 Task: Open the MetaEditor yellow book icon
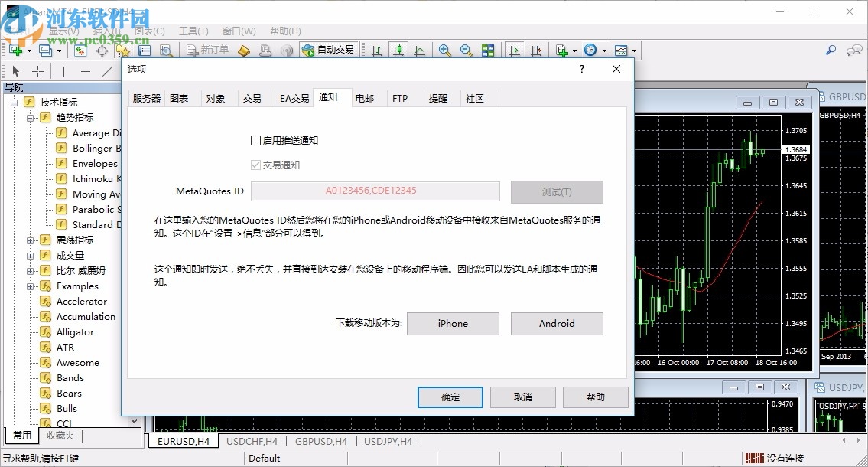click(243, 51)
